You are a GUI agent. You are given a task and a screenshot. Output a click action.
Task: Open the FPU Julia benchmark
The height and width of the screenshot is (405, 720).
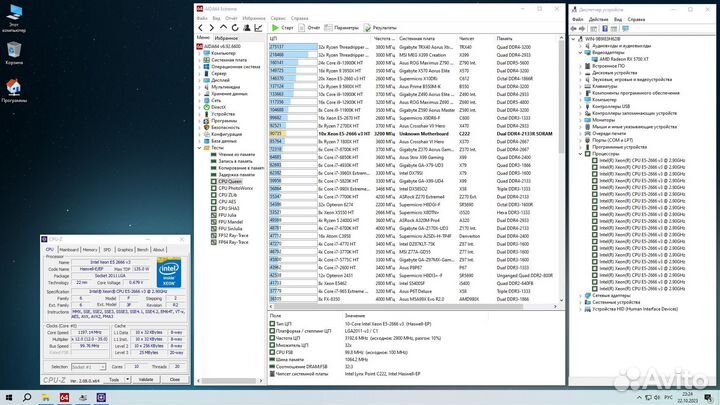(227, 215)
